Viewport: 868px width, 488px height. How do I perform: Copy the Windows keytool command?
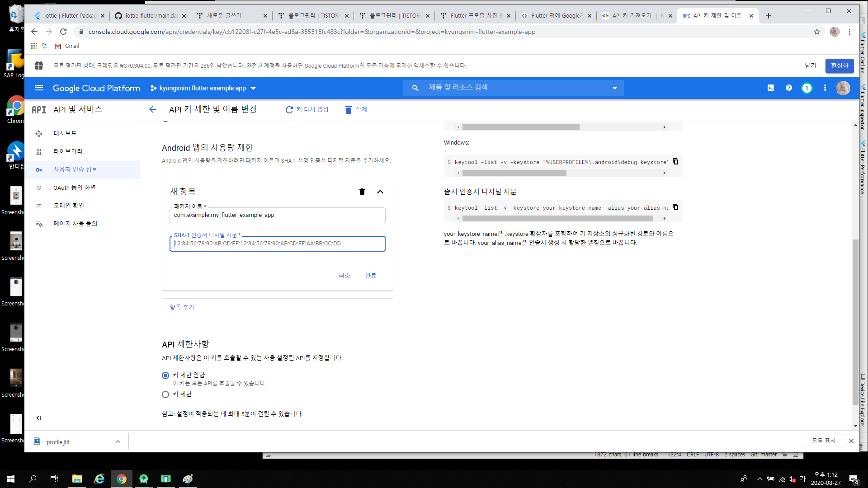[675, 161]
